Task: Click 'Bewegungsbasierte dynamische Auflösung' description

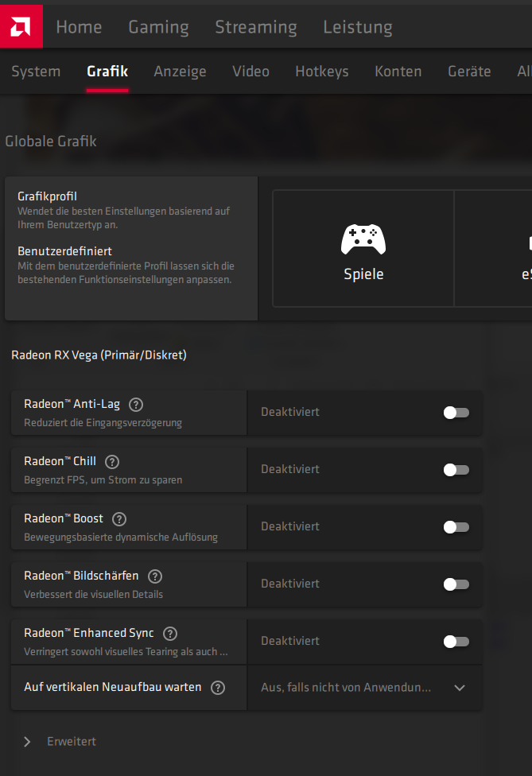Action: [x=121, y=537]
